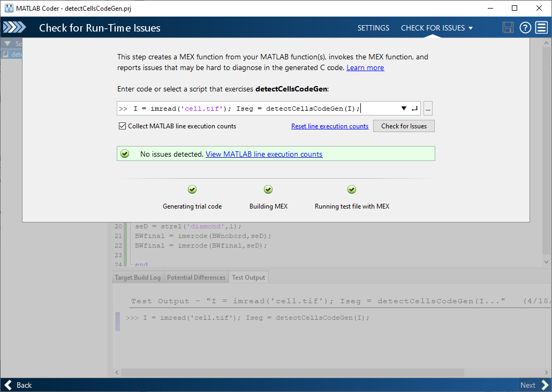Click the Next arrow icon
552x392 pixels.
pyautogui.click(x=545, y=385)
